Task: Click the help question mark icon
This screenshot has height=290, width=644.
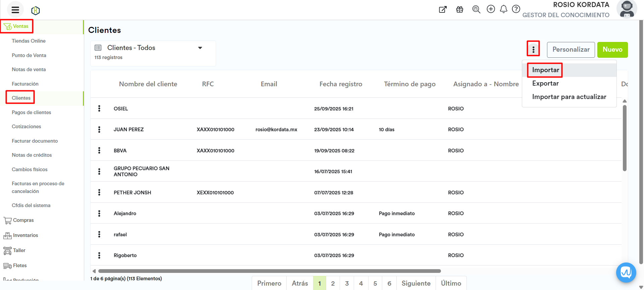Action: pos(516,9)
